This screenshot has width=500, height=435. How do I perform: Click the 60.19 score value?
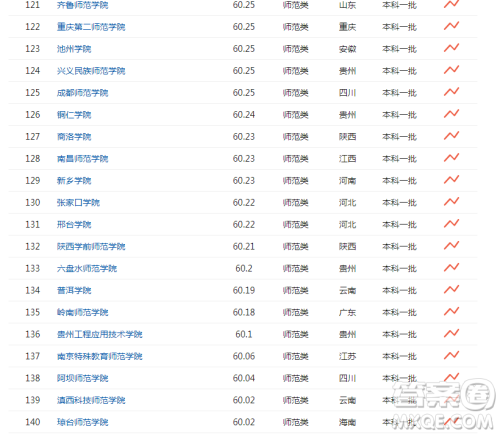point(244,291)
